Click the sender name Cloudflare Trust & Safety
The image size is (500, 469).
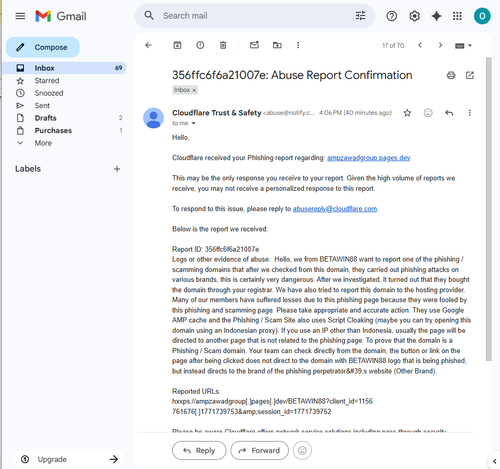(217, 113)
